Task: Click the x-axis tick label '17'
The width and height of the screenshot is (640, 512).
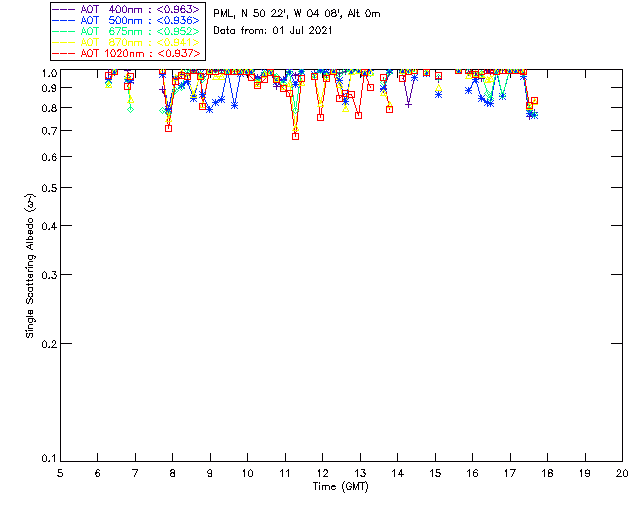Action: point(510,473)
